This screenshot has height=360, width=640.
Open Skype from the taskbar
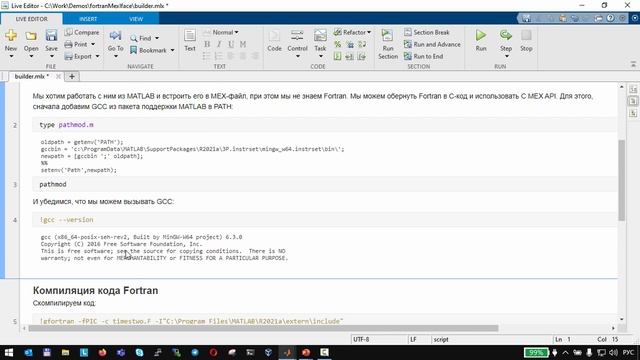(x=140, y=353)
